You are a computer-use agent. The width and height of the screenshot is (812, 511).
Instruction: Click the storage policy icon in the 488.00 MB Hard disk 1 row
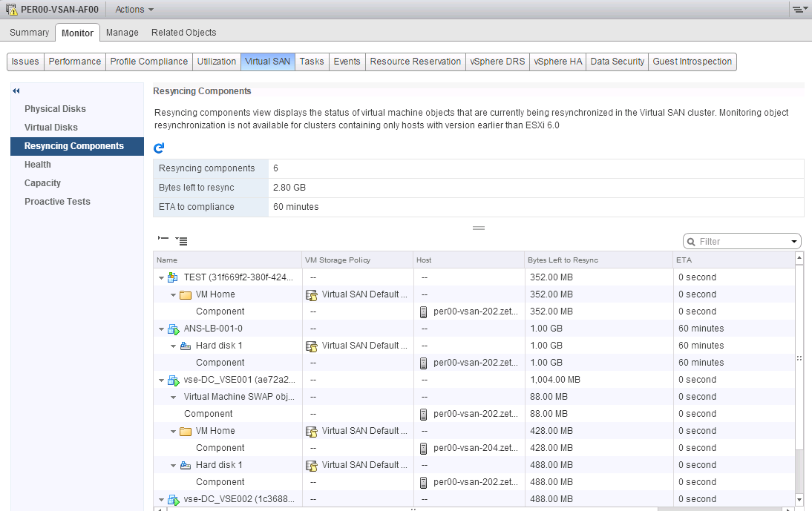coord(312,466)
